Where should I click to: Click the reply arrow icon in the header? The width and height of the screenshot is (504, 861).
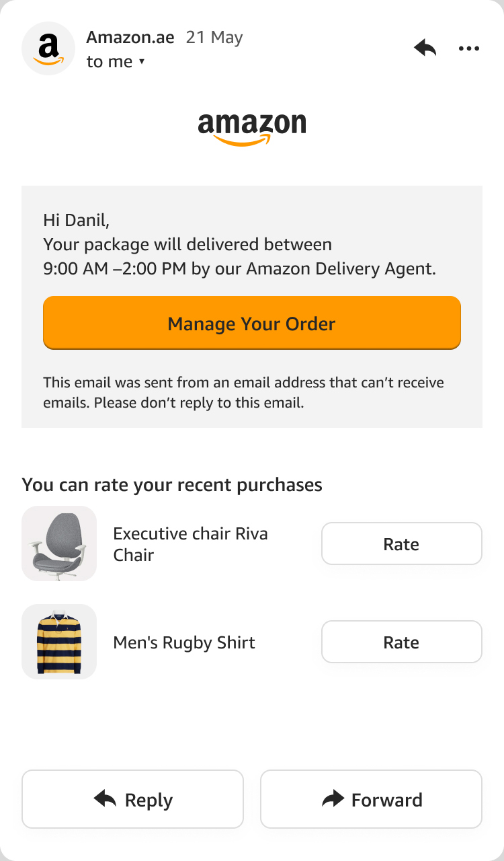425,48
